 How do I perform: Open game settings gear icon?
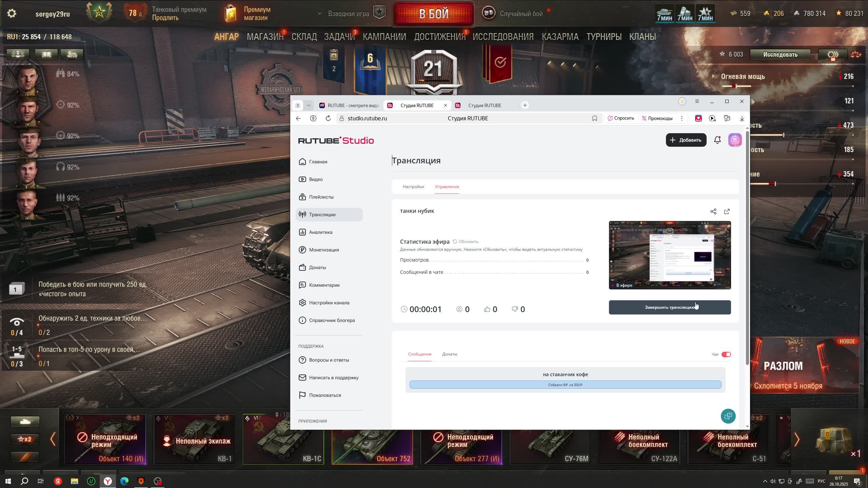[12, 14]
